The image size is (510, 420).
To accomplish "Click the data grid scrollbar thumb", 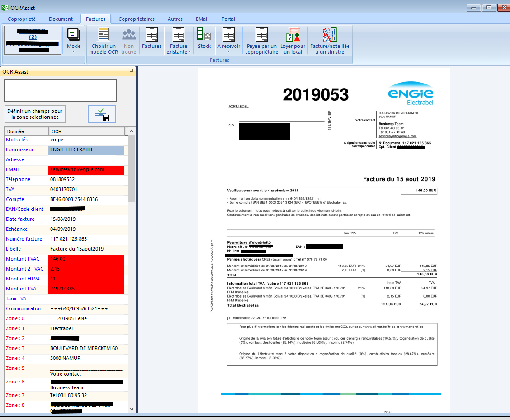I will click(132, 168).
